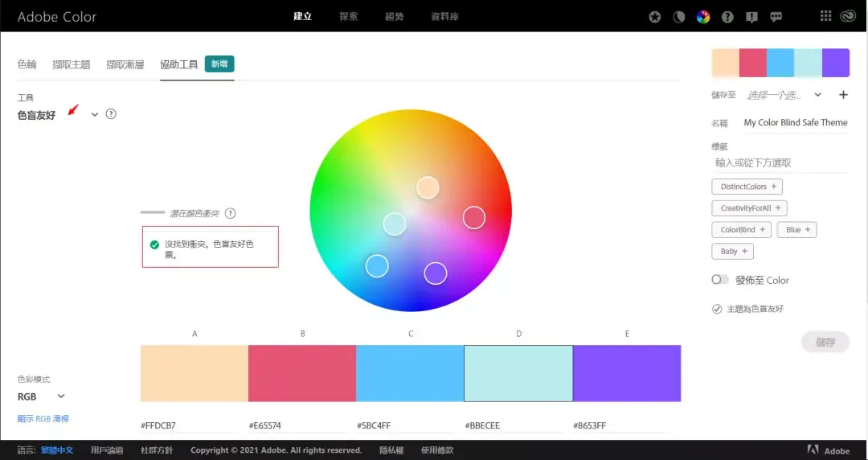Click the 新增 badge
This screenshot has height=460, width=868.
[219, 64]
